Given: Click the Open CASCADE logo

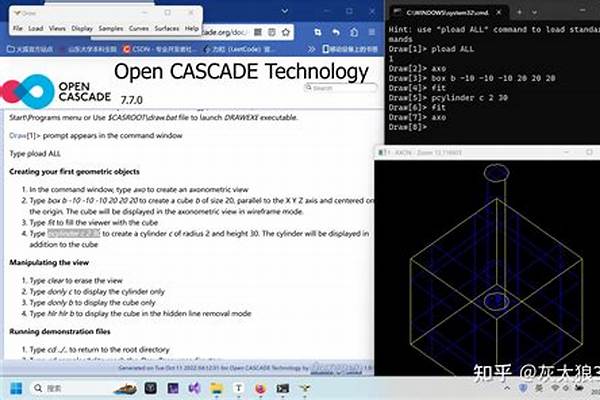Looking at the screenshot, I should [56, 91].
